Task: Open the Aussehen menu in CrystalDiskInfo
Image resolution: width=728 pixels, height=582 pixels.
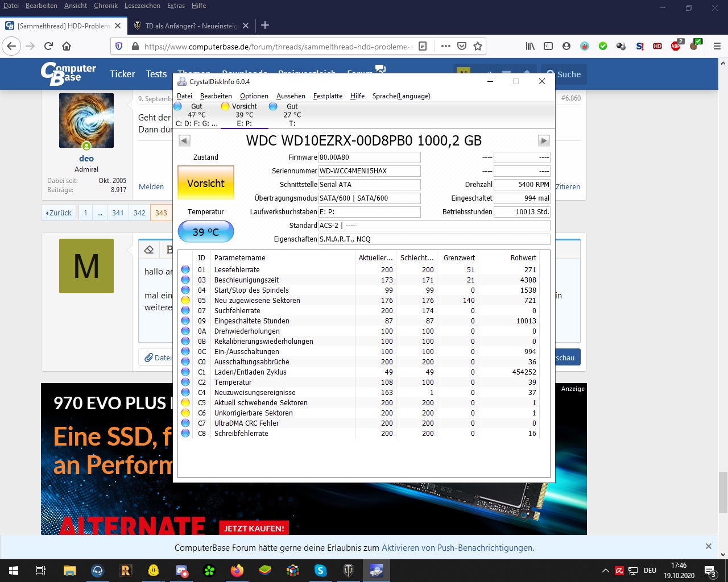Action: point(291,96)
